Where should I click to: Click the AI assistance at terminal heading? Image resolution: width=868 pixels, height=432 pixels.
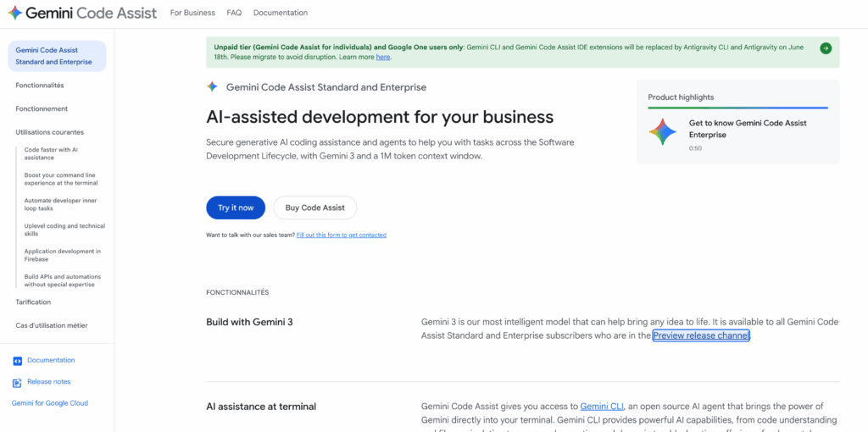click(261, 407)
